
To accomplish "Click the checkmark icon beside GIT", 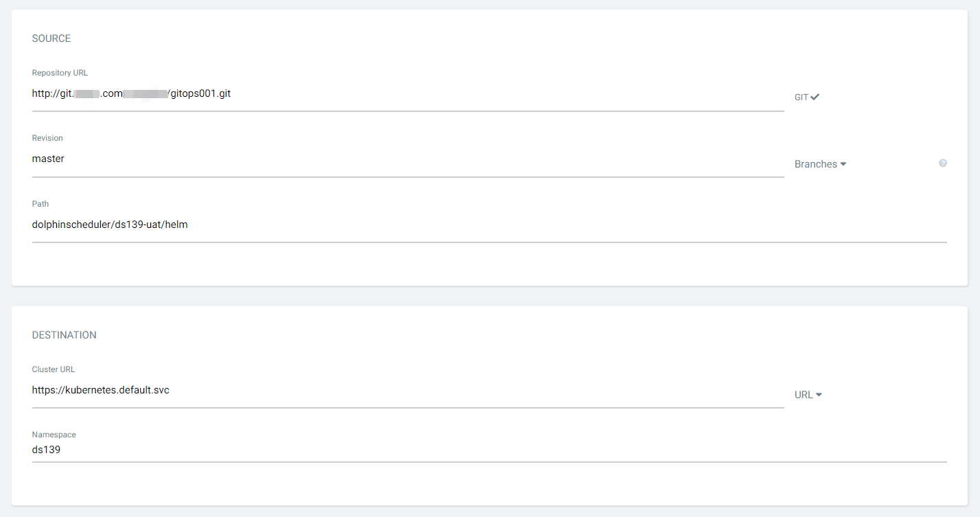I will (815, 97).
